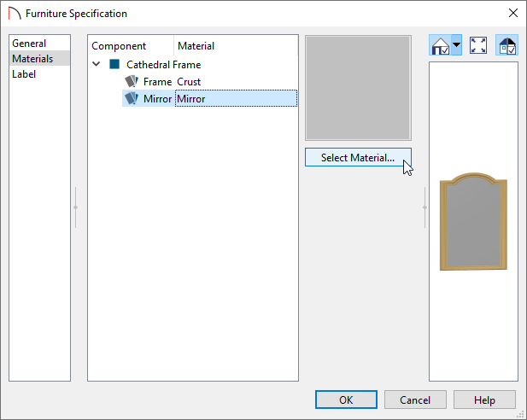Screen dimensions: 527x420
Task: Click the preview pane splitter handle
Action: click(x=425, y=207)
